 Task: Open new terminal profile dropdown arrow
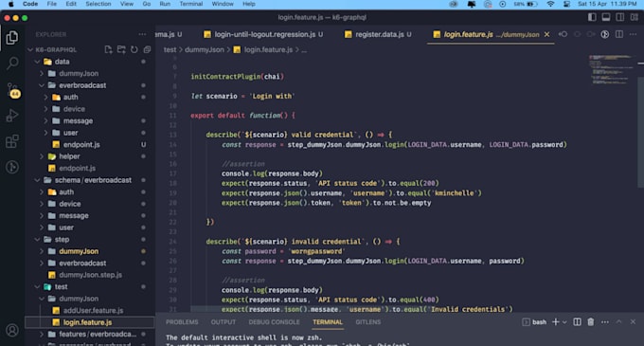[x=564, y=322]
